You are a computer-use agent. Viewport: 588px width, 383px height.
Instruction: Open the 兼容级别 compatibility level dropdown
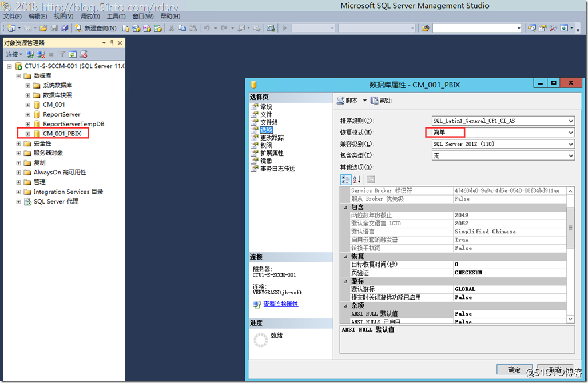point(570,144)
